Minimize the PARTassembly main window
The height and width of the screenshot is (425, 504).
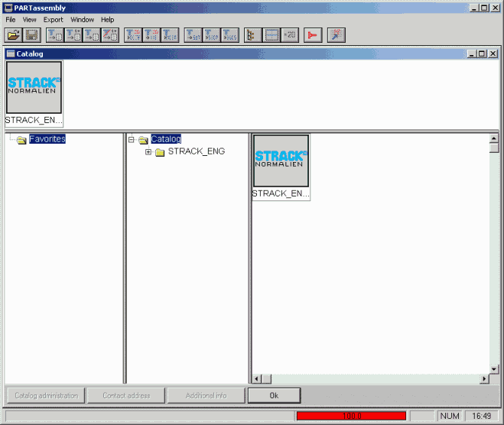(x=473, y=8)
